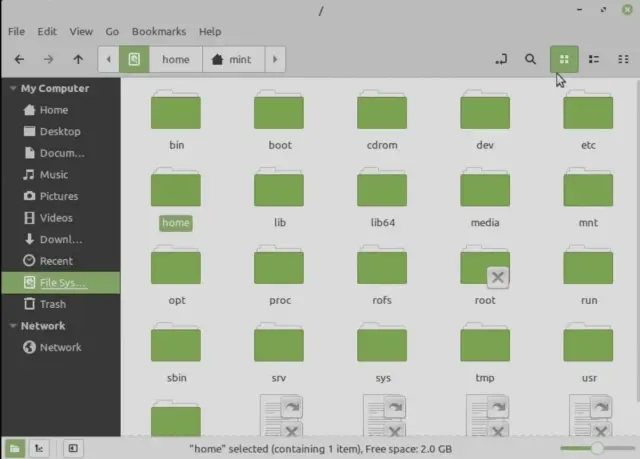Switch to icon view mode
The image size is (640, 459).
[564, 59]
